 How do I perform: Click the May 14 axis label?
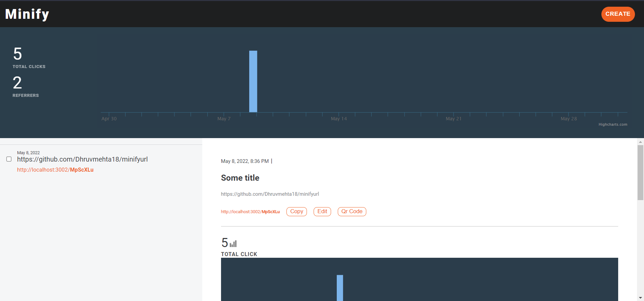(339, 119)
